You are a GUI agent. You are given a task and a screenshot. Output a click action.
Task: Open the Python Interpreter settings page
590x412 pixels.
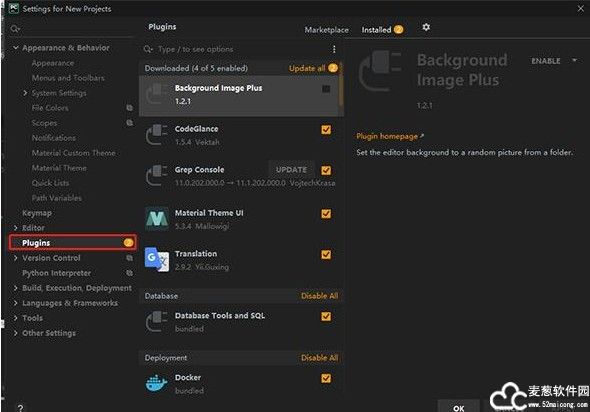56,273
